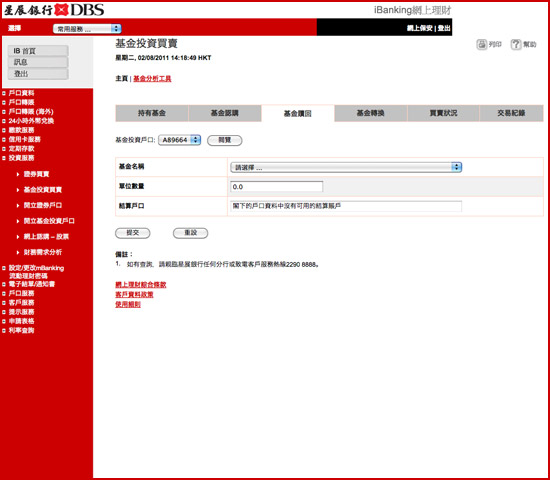Open the 交易紀錄 tab

(511, 113)
